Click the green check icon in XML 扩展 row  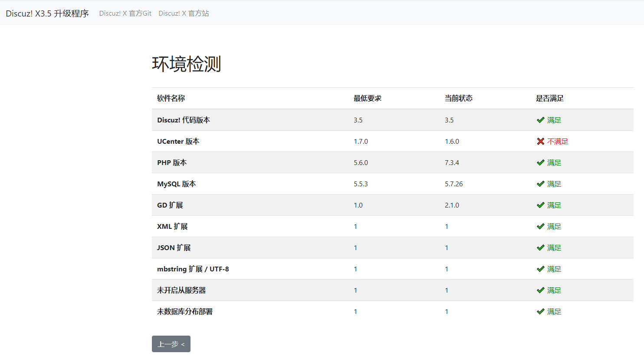[x=540, y=226]
